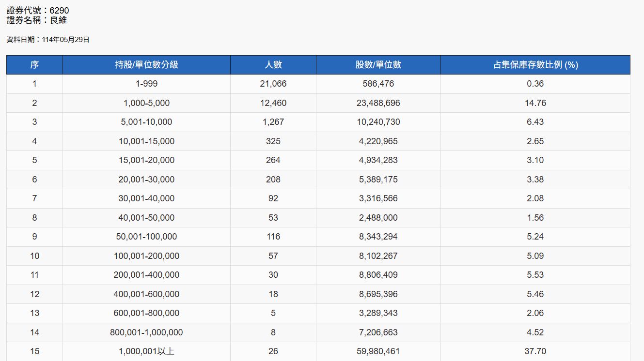Image resolution: width=644 pixels, height=361 pixels.
Task: Click the 57 holder count cell
Action: pyautogui.click(x=273, y=256)
